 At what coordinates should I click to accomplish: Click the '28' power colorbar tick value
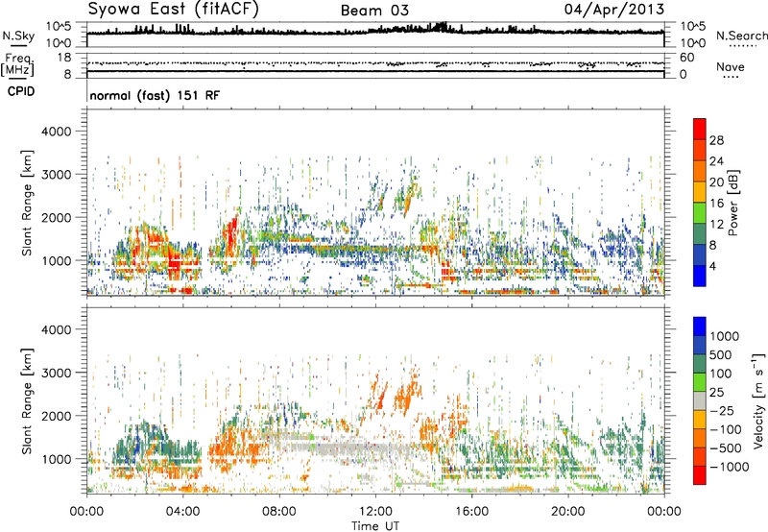pyautogui.click(x=716, y=140)
